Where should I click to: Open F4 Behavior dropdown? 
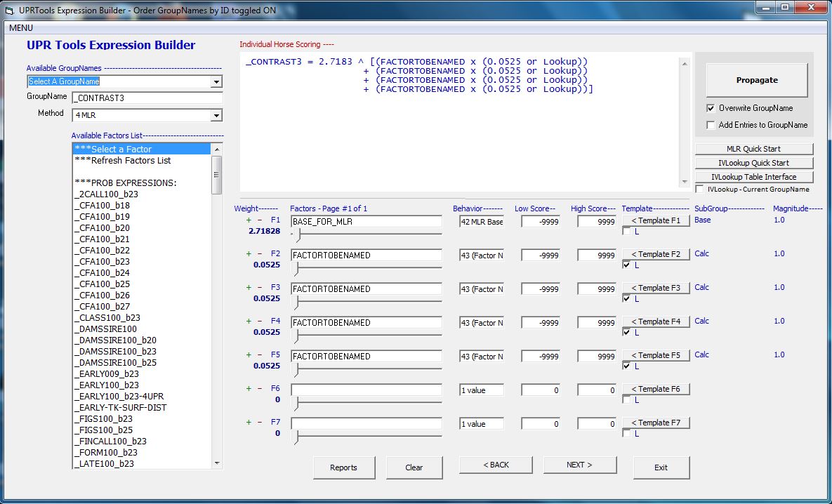(482, 323)
